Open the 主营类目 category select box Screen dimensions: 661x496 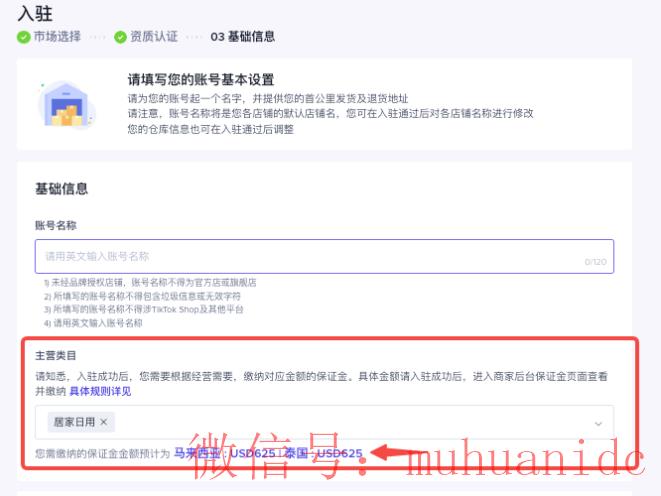tap(324, 422)
